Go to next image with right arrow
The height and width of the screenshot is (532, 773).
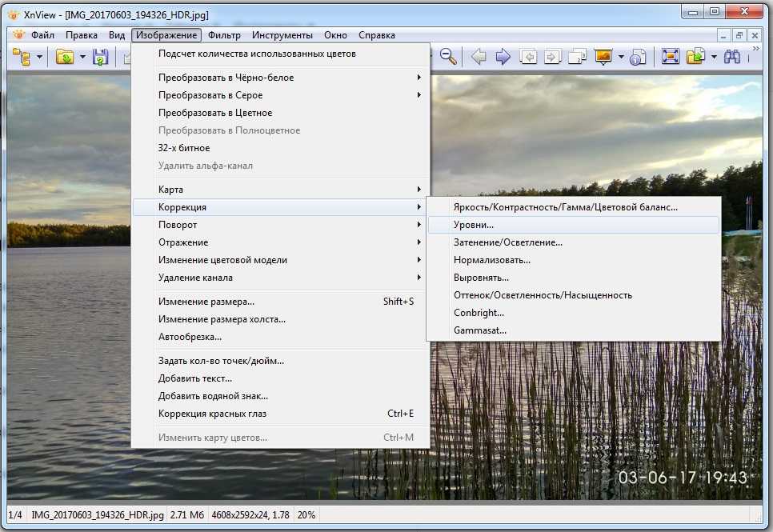[503, 57]
